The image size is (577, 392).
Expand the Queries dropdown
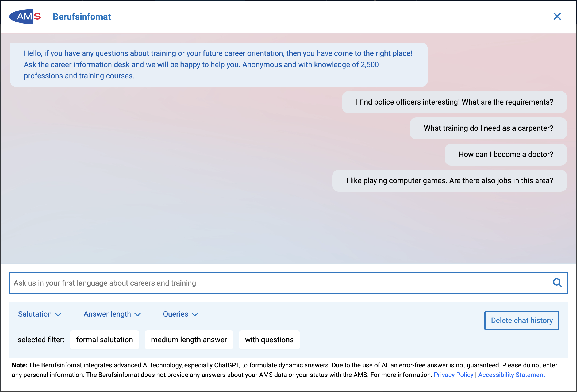[x=180, y=314]
